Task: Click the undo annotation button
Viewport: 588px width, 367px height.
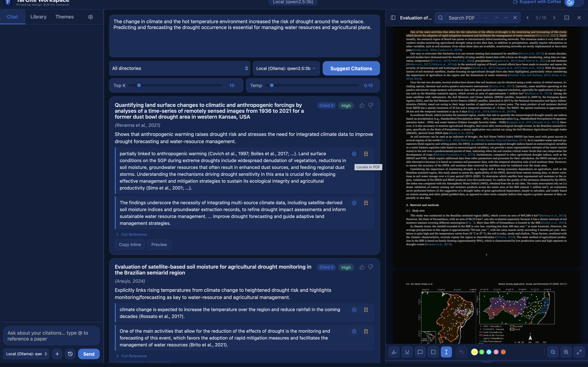Action: (461, 352)
